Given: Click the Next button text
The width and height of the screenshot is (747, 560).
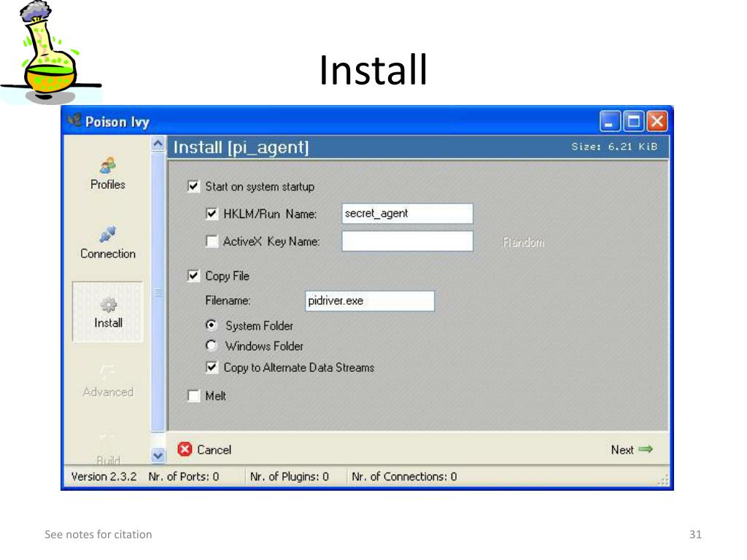Looking at the screenshot, I should (622, 450).
